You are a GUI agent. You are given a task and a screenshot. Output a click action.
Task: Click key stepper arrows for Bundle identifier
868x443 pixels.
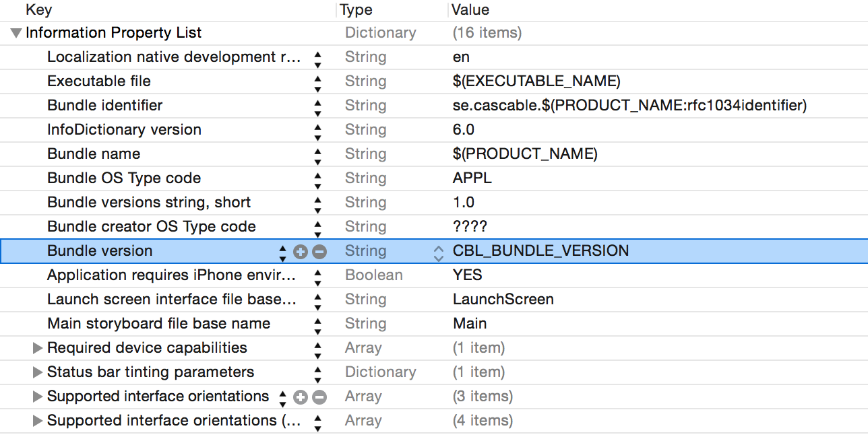318,106
